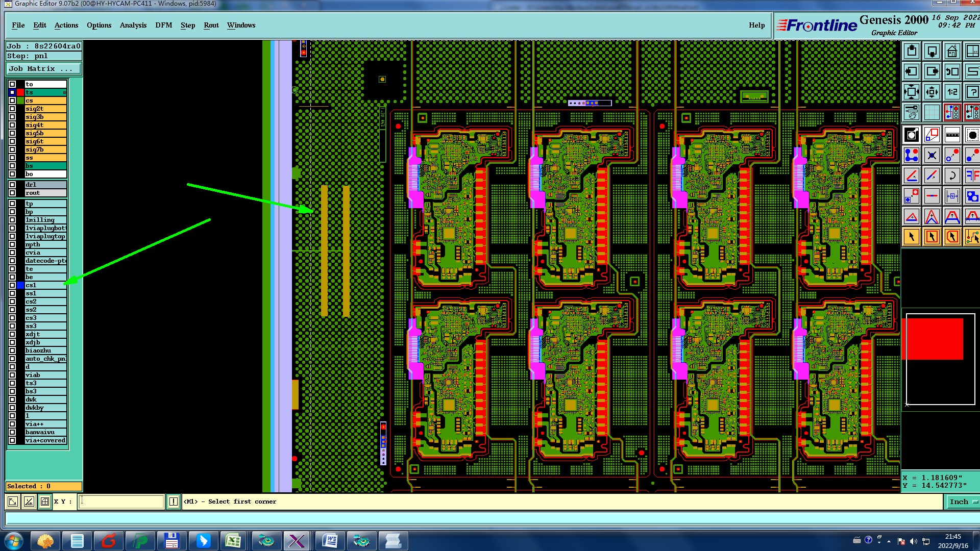Select the rout layer name

pyautogui.click(x=45, y=193)
